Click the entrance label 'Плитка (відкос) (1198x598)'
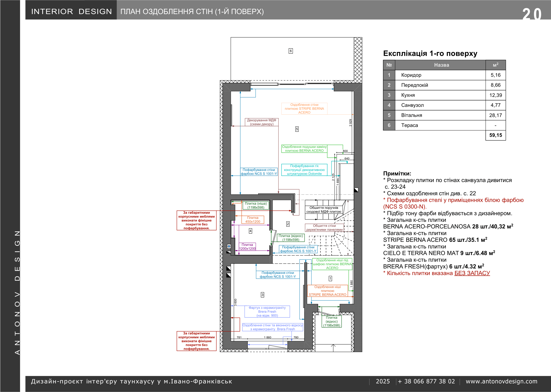 [332, 322]
